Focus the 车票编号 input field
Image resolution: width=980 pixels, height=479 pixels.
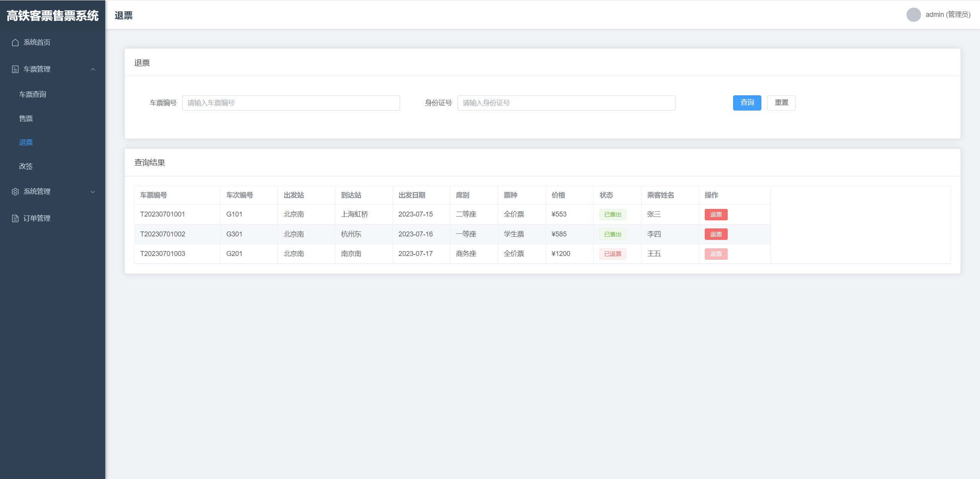pyautogui.click(x=291, y=103)
